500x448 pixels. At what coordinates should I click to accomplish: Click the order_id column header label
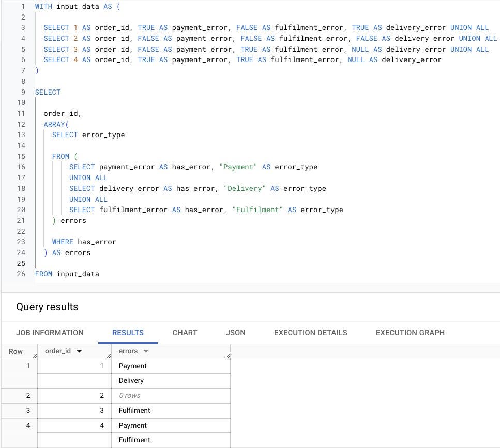[58, 351]
